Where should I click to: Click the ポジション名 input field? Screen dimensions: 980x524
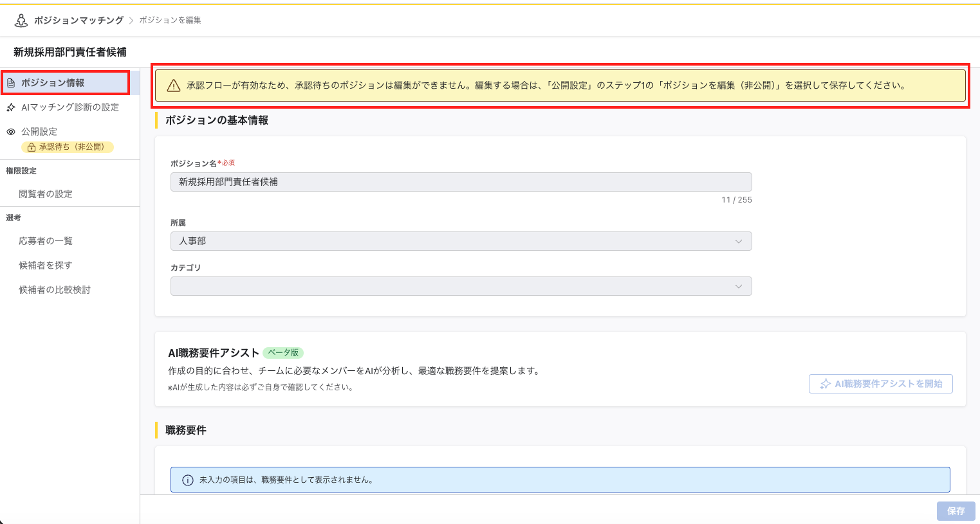461,182
